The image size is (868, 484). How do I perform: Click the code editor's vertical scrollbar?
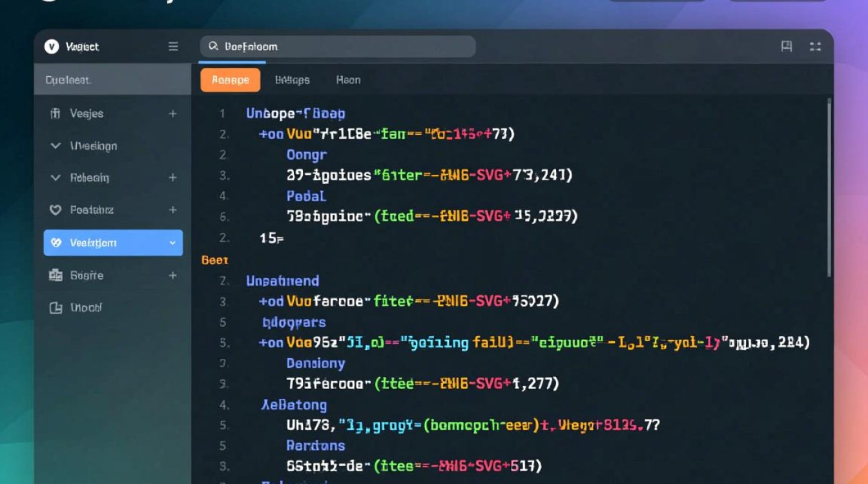pos(830,187)
